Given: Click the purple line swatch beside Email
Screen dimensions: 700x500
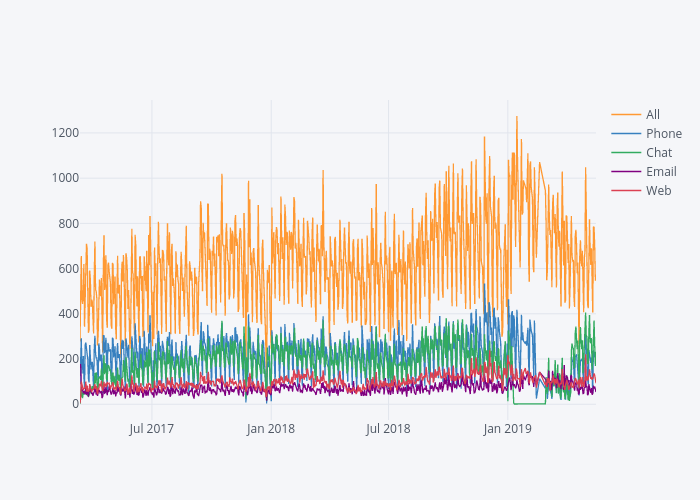Looking at the screenshot, I should (x=626, y=171).
